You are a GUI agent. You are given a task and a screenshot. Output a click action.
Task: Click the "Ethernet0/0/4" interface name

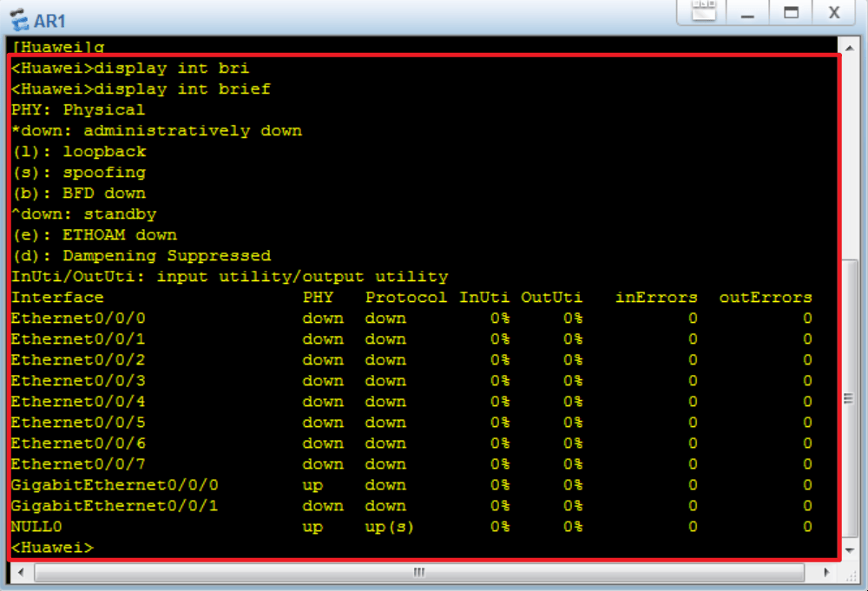click(x=78, y=402)
